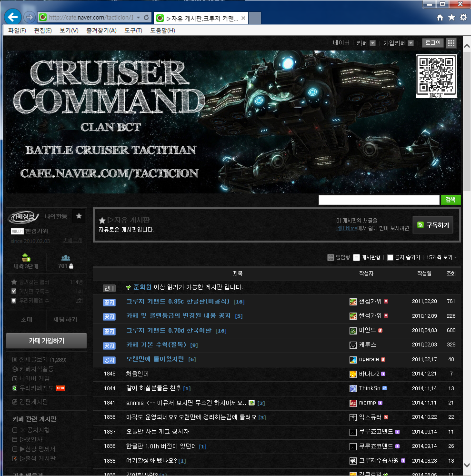Click 마인드 author avatar icon

point(353,331)
